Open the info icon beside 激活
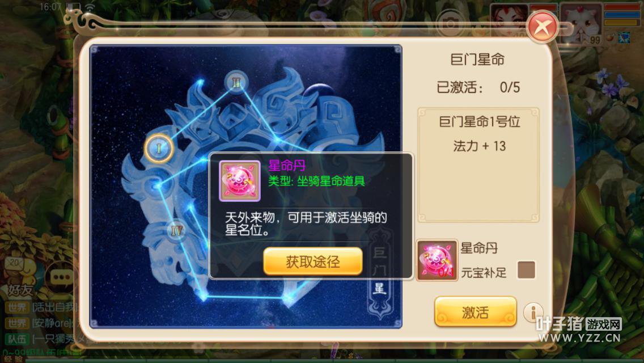Image resolution: width=644 pixels, height=363 pixels. tap(533, 313)
